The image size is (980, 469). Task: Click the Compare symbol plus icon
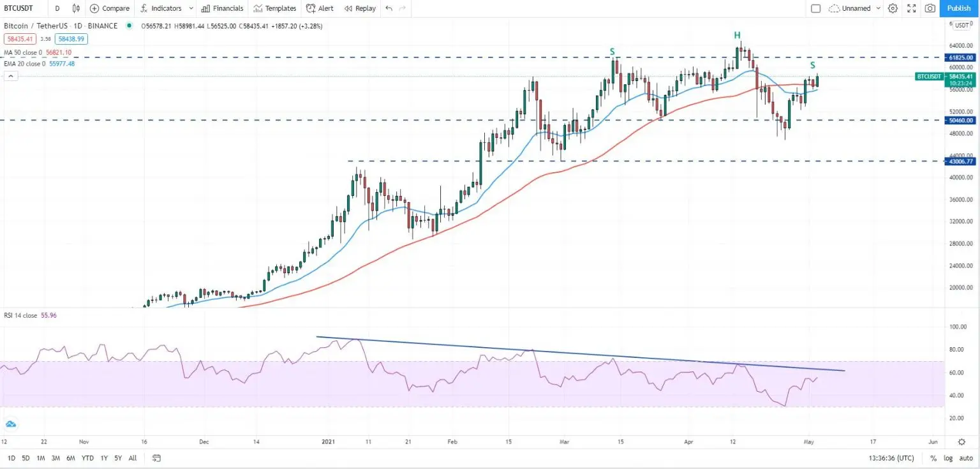(x=94, y=8)
